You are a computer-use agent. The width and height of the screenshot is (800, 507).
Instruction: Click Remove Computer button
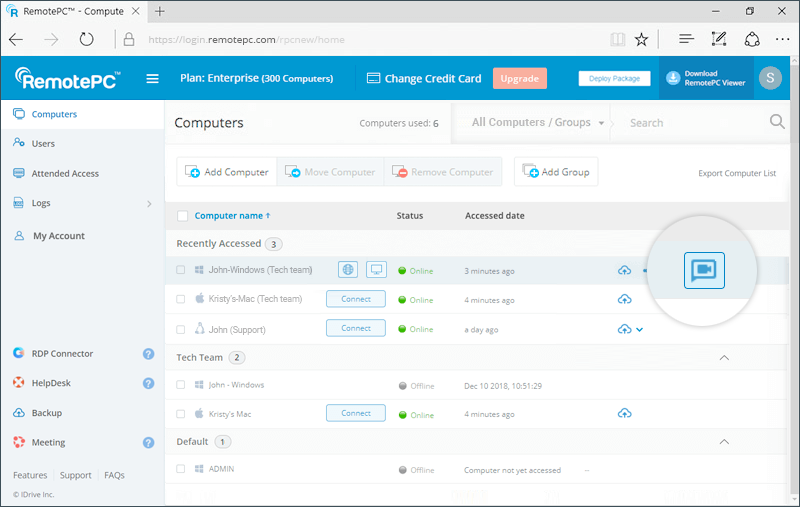click(x=443, y=172)
